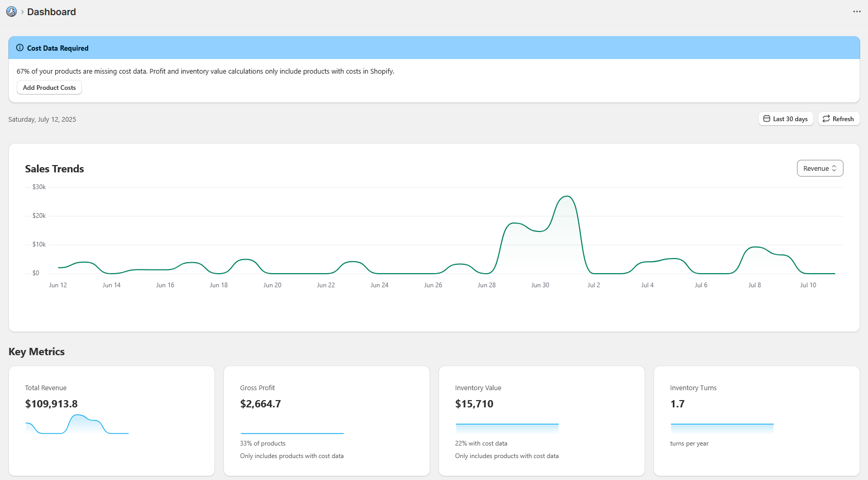The height and width of the screenshot is (480, 868).
Task: Refresh the dashboard data
Action: pyautogui.click(x=839, y=119)
